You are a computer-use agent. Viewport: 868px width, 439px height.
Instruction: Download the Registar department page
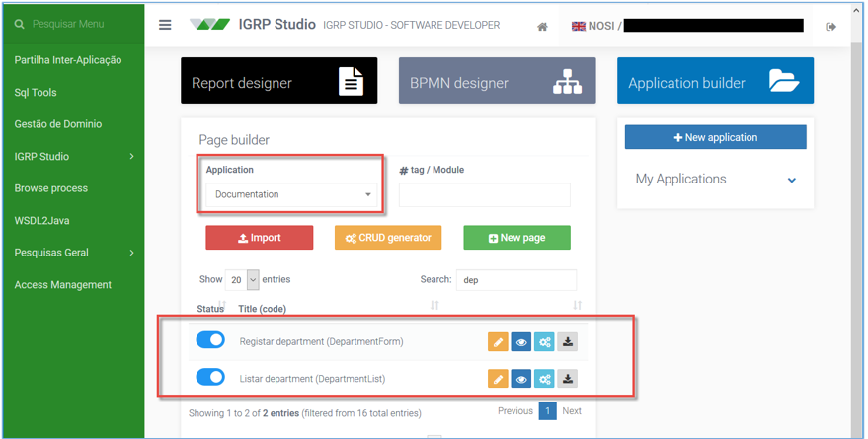568,342
